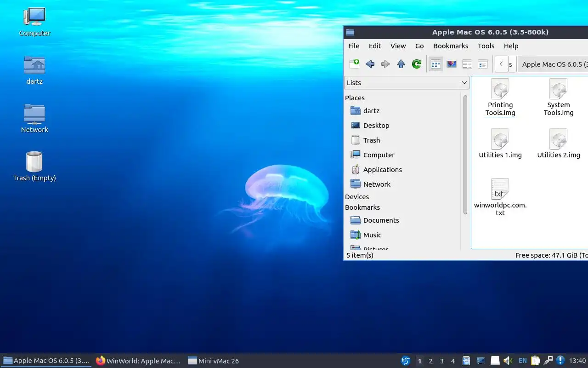
Task: Go up to the parent folder
Action: (x=401, y=64)
